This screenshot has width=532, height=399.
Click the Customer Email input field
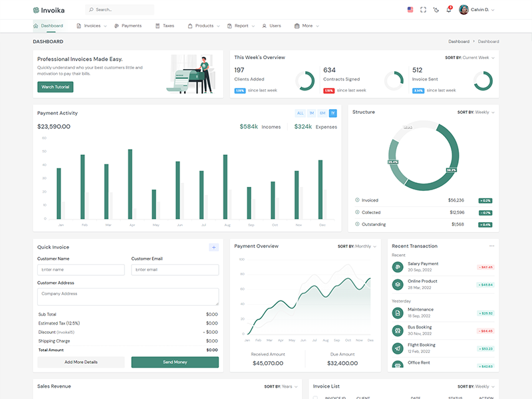pos(175,270)
